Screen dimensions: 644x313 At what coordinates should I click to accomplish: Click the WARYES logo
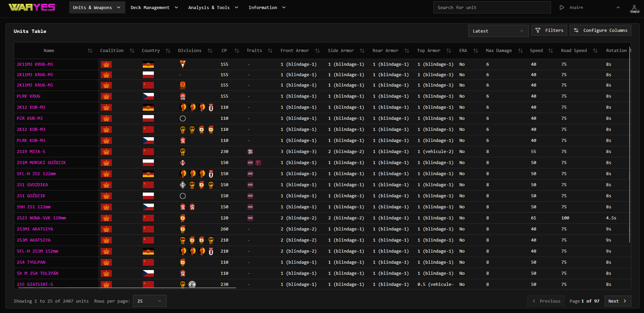pyautogui.click(x=32, y=7)
